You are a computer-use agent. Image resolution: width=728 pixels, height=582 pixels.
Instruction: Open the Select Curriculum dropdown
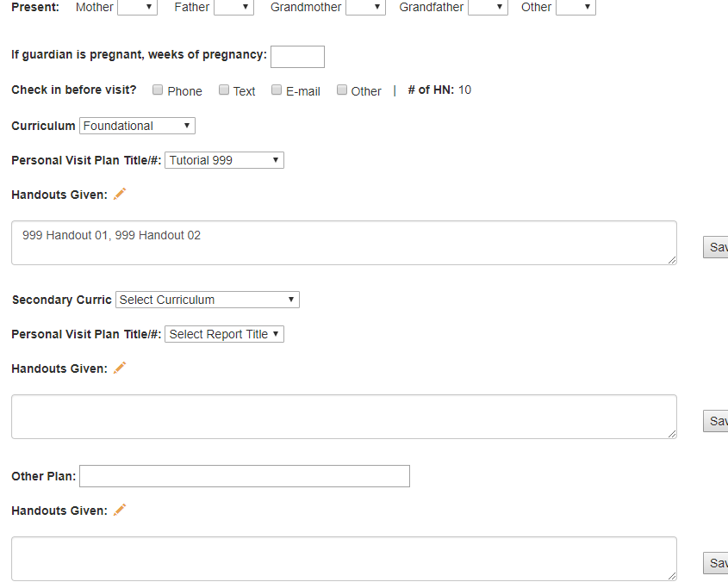(x=208, y=300)
